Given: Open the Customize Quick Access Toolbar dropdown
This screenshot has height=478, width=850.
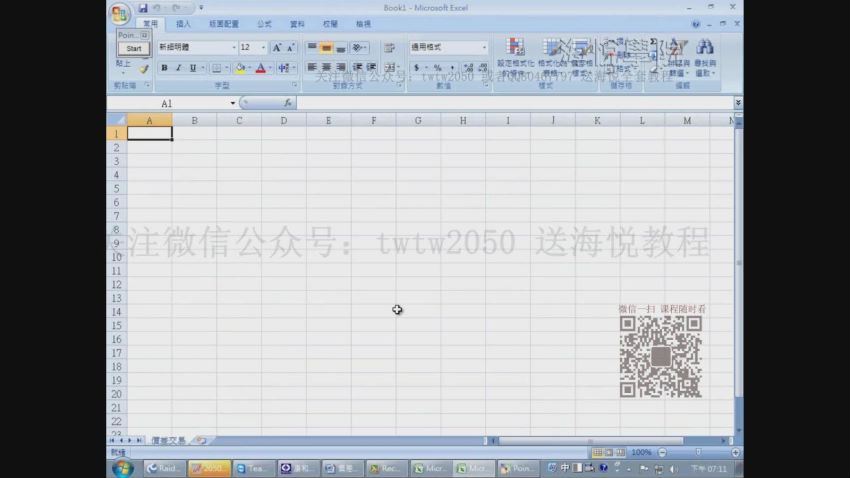Looking at the screenshot, I should (201, 8).
